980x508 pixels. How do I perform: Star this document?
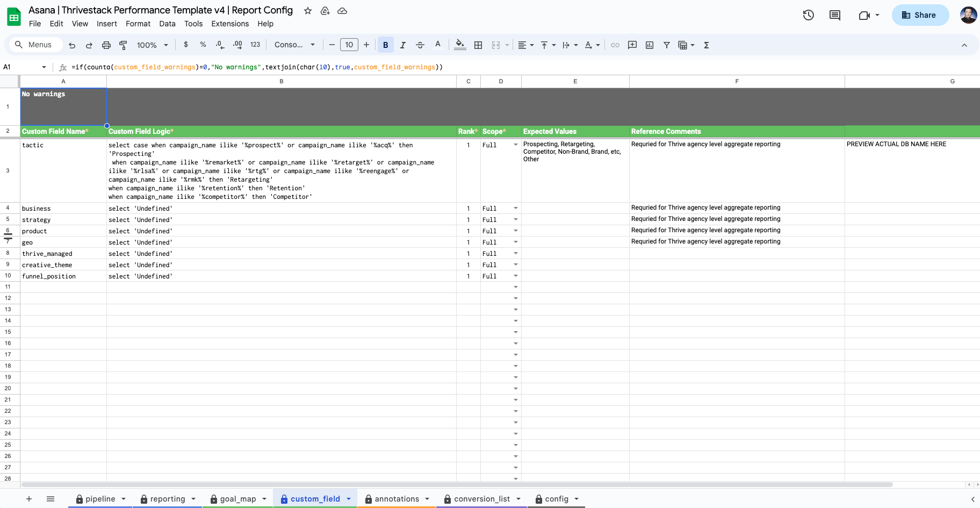[308, 11]
